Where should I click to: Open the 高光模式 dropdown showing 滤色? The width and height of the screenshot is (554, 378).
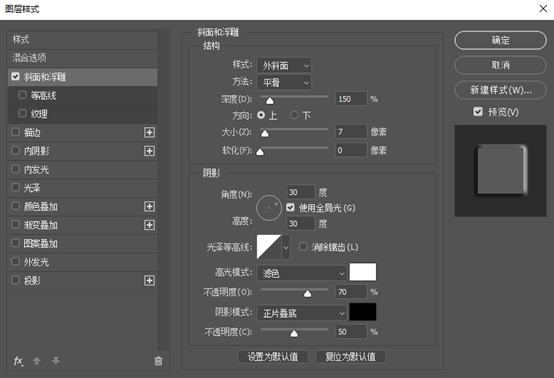(302, 273)
